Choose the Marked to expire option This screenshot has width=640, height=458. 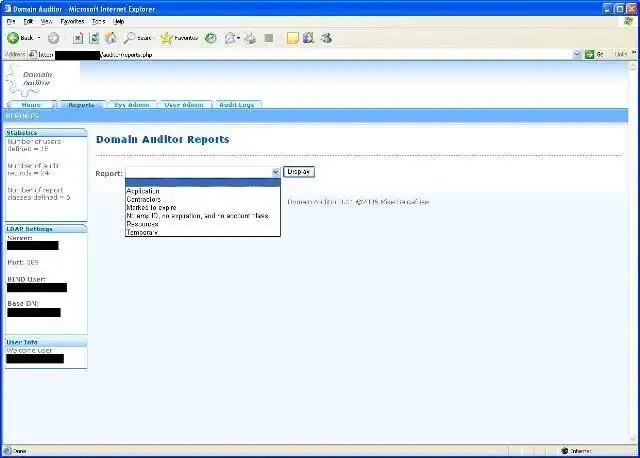[203, 207]
